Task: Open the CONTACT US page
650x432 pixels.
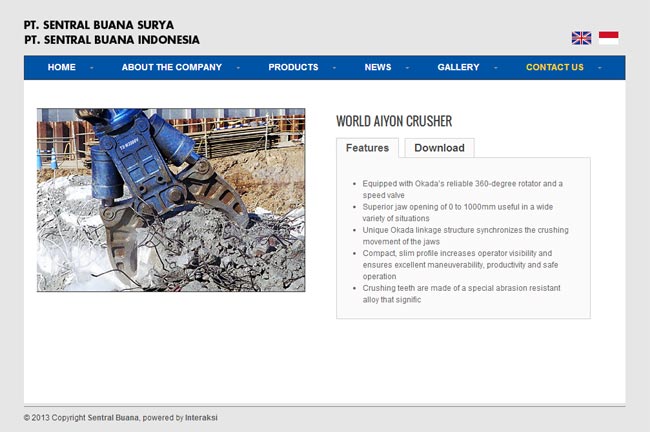Action: click(555, 67)
